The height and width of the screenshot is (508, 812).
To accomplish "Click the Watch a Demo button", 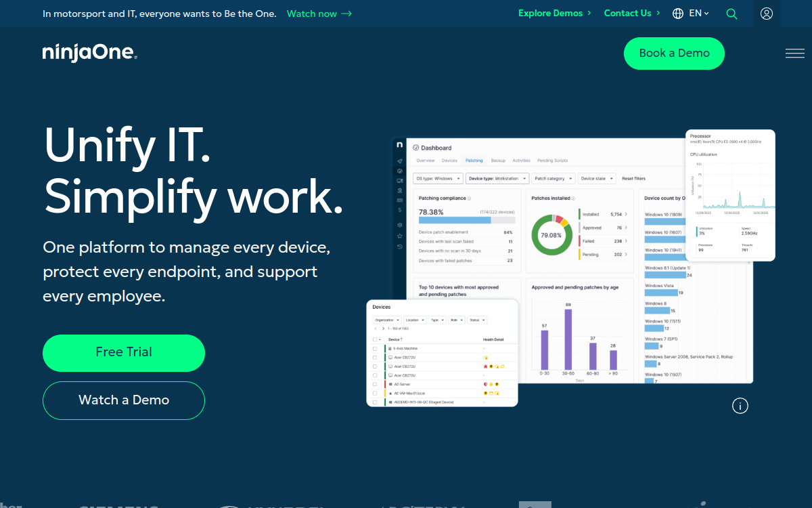I will pyautogui.click(x=124, y=400).
